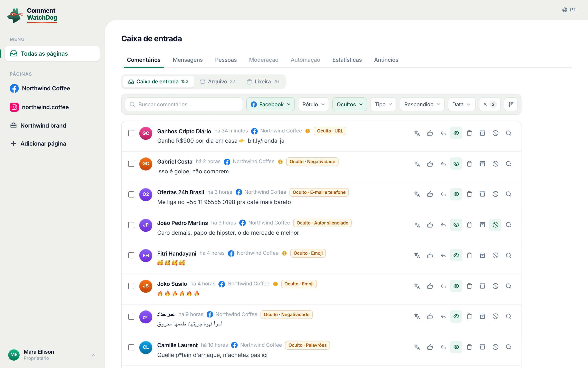The width and height of the screenshot is (588, 368).
Task: Clear the 2 active filters
Action: tap(490, 104)
